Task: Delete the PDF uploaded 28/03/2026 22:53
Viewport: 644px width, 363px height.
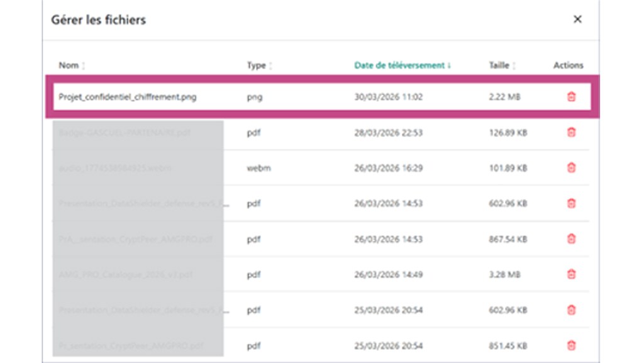Action: tap(570, 132)
